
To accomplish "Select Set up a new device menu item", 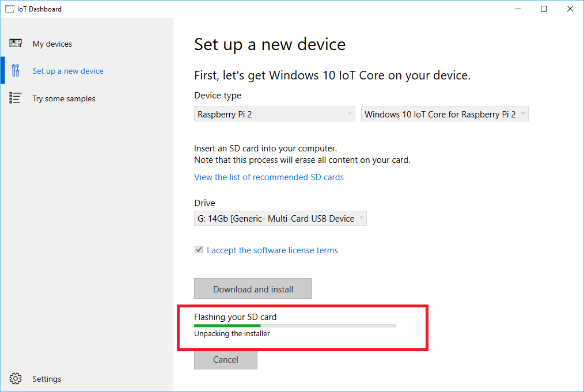I will point(87,71).
